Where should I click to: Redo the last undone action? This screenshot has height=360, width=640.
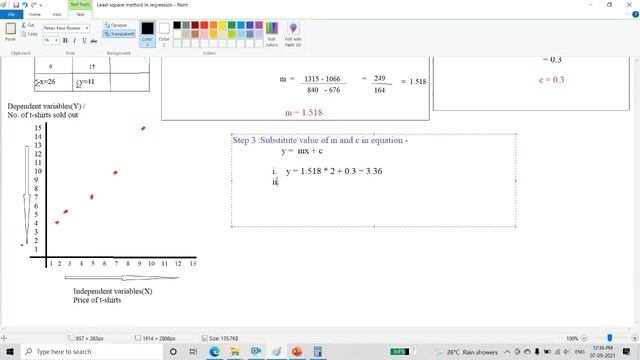(x=34, y=5)
